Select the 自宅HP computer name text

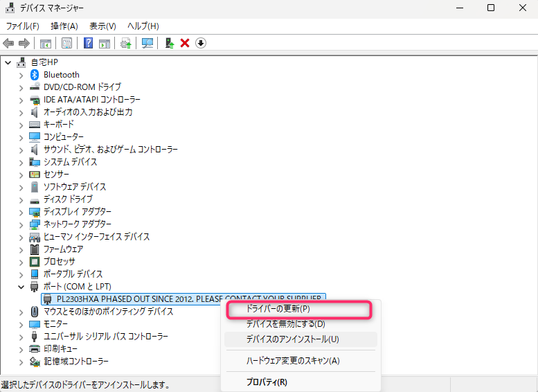tap(44, 62)
